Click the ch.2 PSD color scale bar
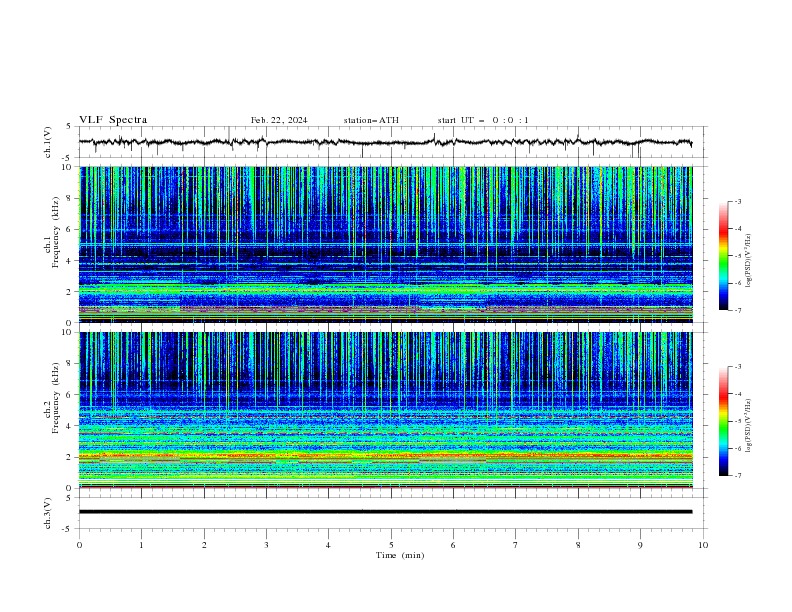 [723, 421]
